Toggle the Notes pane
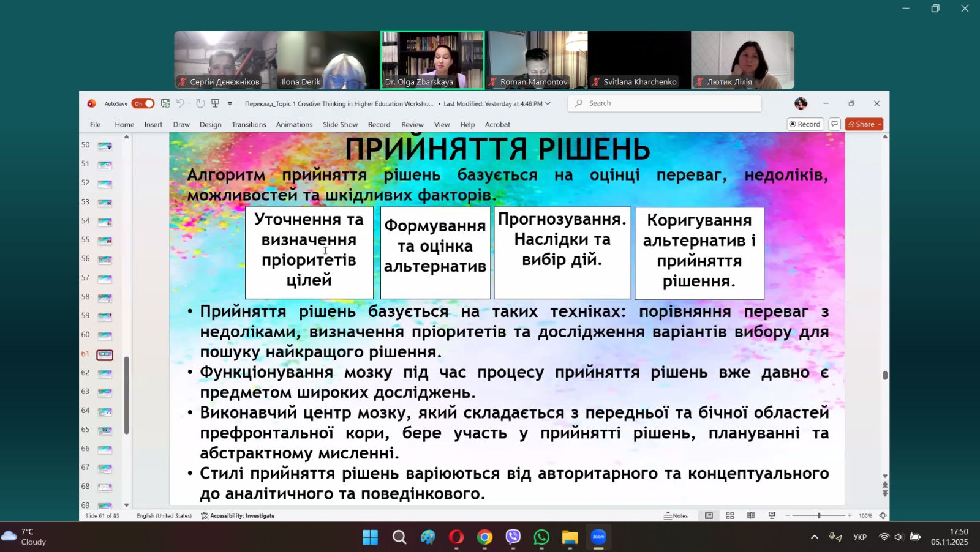980x552 pixels. tap(676, 516)
